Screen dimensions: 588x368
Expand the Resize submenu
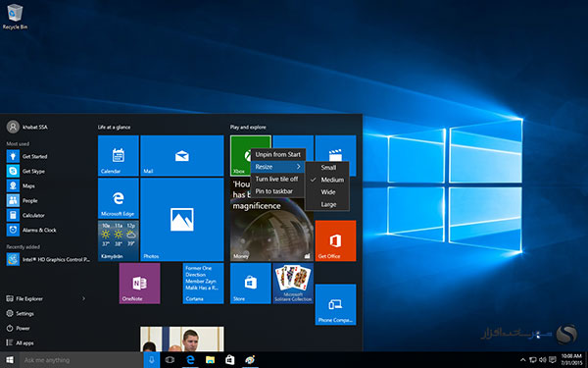click(x=277, y=167)
